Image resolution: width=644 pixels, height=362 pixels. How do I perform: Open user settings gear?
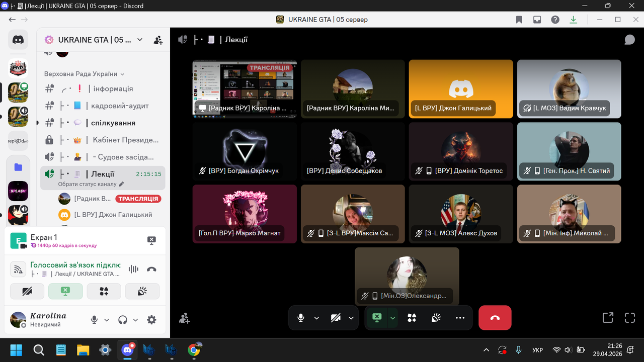pyautogui.click(x=151, y=320)
